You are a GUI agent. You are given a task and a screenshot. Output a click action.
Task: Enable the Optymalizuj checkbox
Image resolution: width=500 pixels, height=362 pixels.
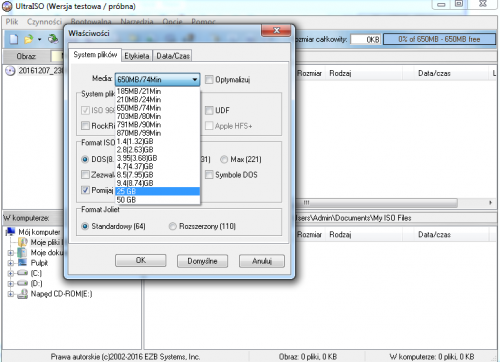click(209, 80)
